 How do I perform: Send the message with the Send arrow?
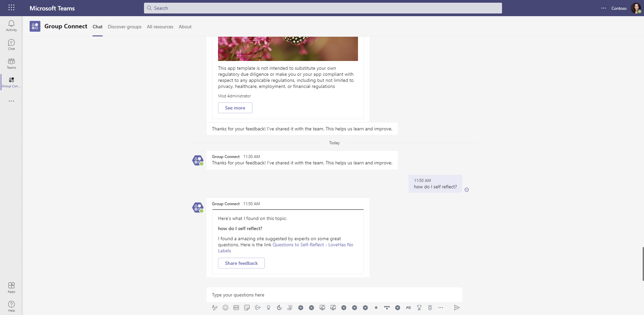tap(457, 308)
